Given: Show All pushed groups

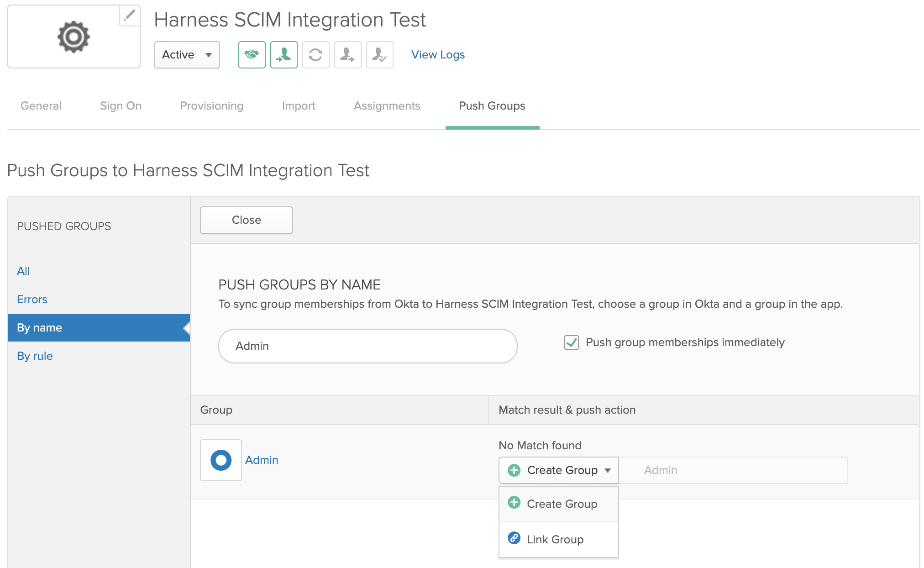Looking at the screenshot, I should click(23, 271).
